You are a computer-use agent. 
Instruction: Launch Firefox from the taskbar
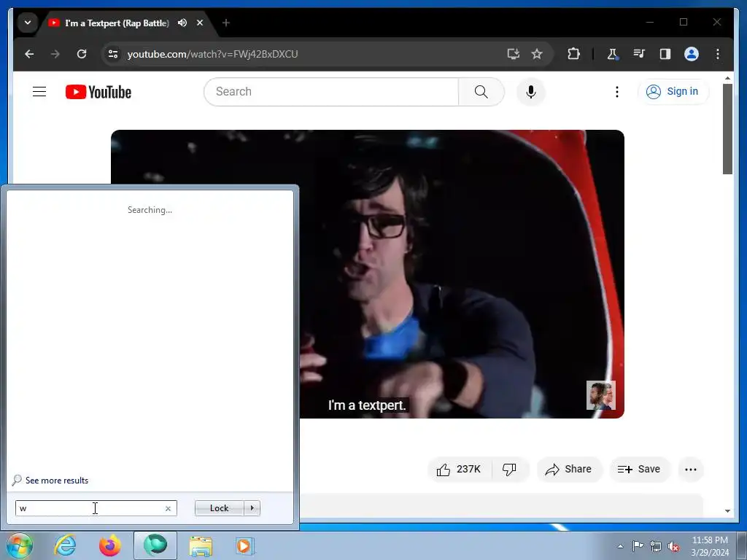coord(109,545)
